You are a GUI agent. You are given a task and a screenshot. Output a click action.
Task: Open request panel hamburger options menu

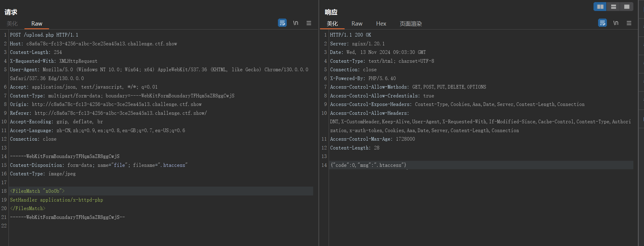pyautogui.click(x=309, y=23)
